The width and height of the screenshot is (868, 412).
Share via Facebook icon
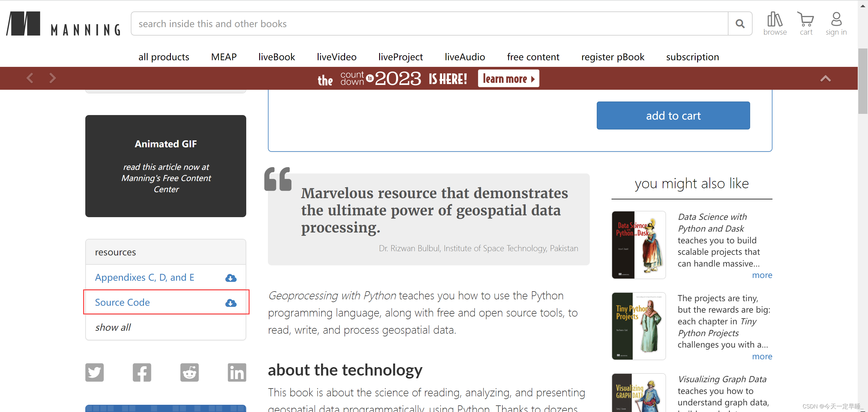[x=142, y=372]
